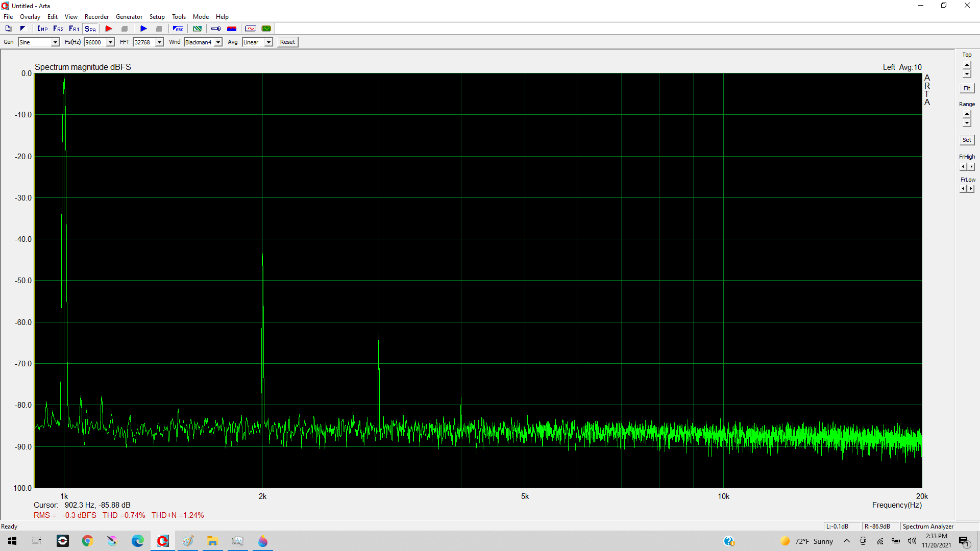Increase the Range with the up arrow
Viewport: 980px width, 551px height.
tap(967, 114)
